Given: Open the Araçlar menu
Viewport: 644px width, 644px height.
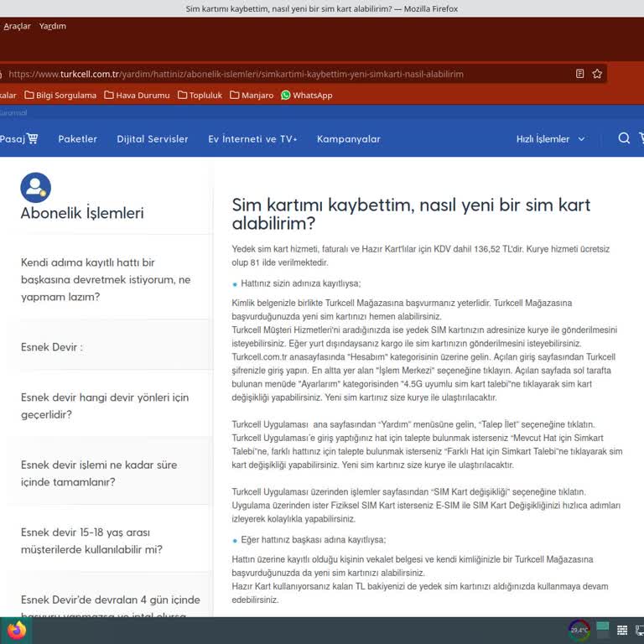Looking at the screenshot, I should pos(17,26).
